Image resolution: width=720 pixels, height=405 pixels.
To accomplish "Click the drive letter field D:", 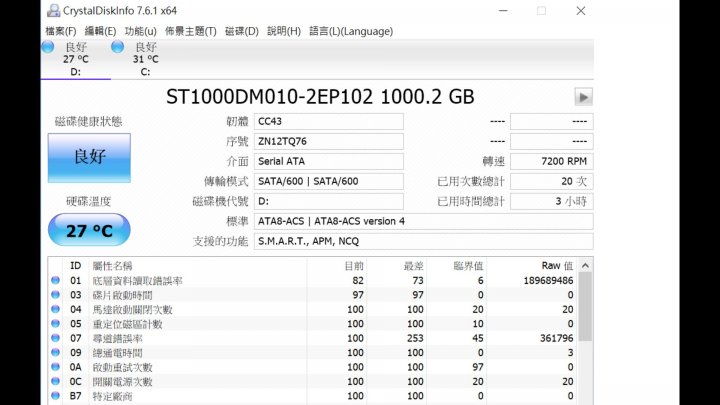I will pyautogui.click(x=329, y=201).
